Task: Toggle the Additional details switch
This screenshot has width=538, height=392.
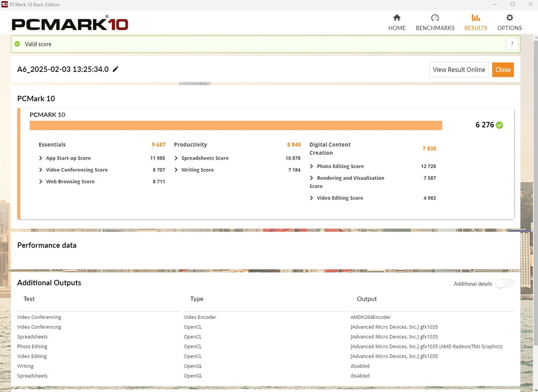Action: tap(504, 284)
